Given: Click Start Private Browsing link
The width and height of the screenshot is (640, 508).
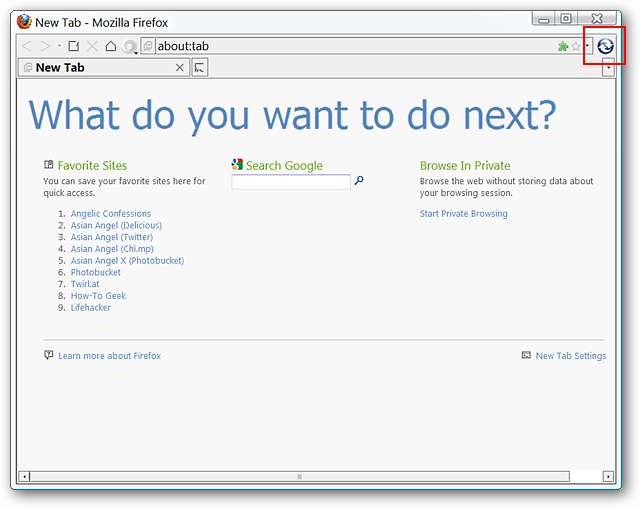Looking at the screenshot, I should tap(464, 213).
